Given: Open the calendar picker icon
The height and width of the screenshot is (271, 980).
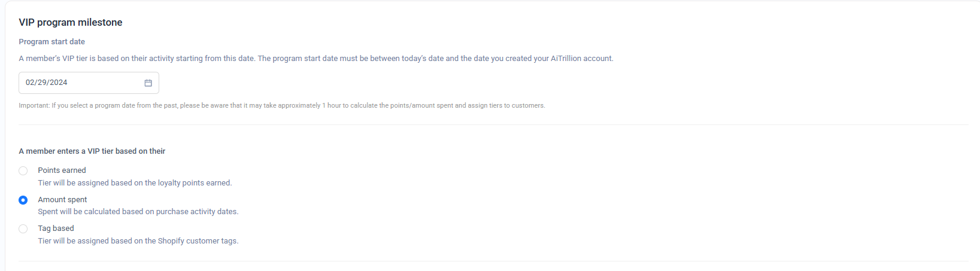Looking at the screenshot, I should 148,83.
